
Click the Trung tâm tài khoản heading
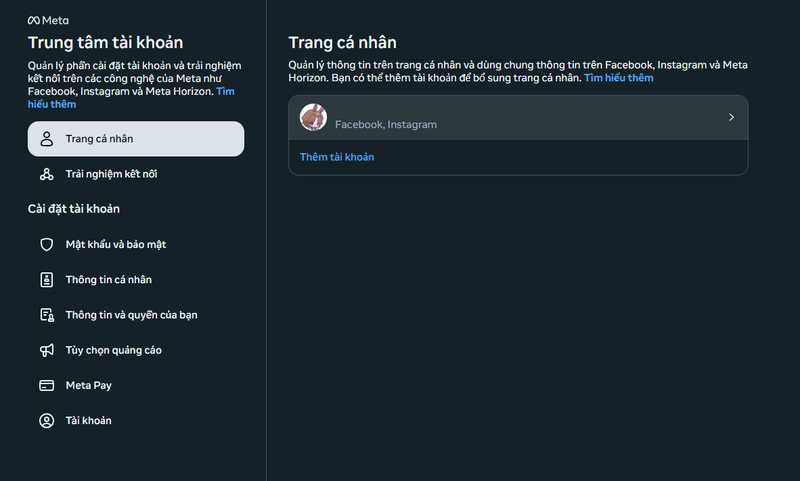tap(106, 42)
